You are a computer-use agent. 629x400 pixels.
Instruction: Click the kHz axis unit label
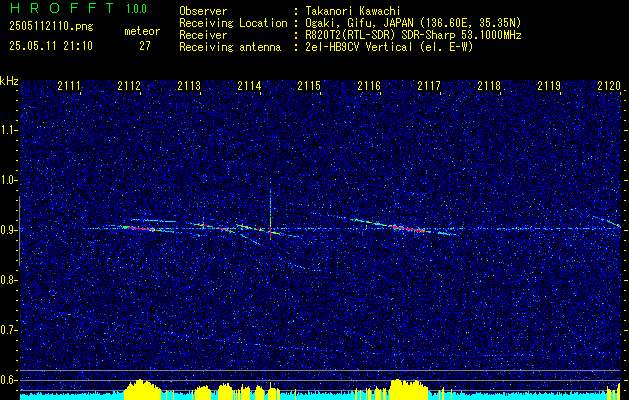point(9,81)
